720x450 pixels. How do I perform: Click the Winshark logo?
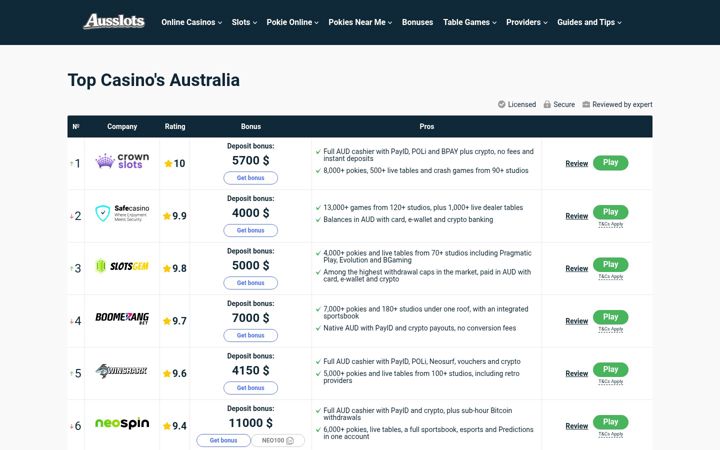pyautogui.click(x=122, y=371)
